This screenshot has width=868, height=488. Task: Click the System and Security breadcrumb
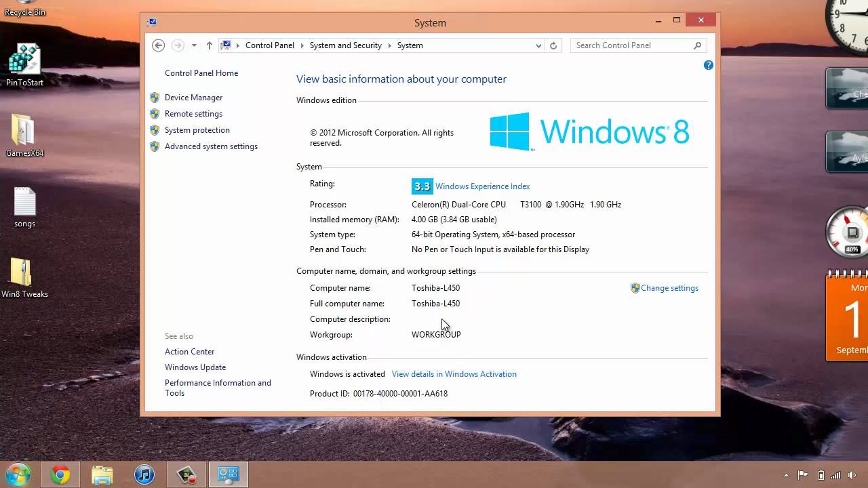coord(346,45)
